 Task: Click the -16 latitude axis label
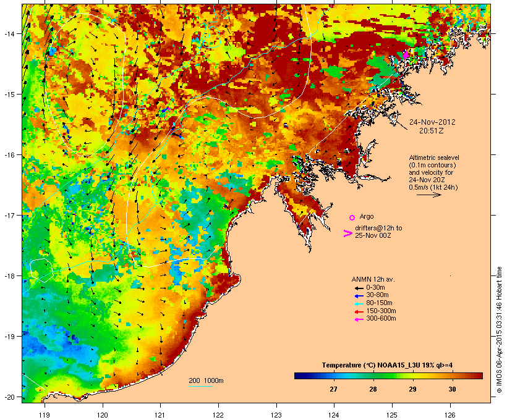point(9,155)
